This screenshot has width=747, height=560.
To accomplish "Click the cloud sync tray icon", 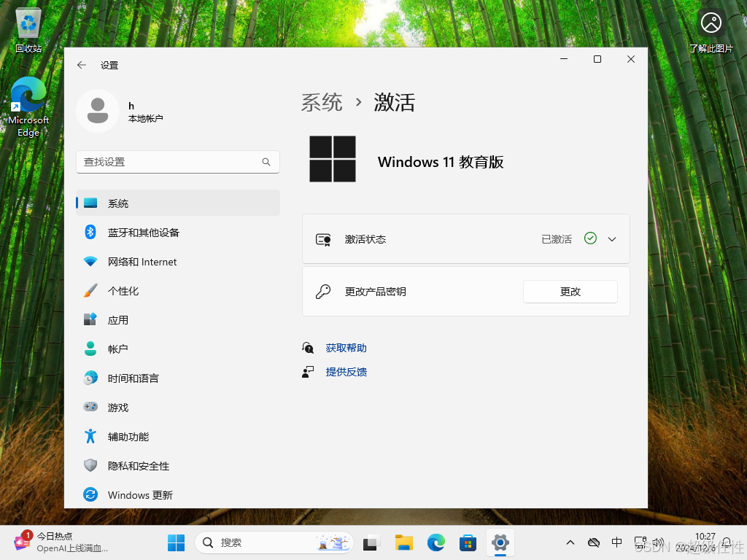I will point(594,542).
